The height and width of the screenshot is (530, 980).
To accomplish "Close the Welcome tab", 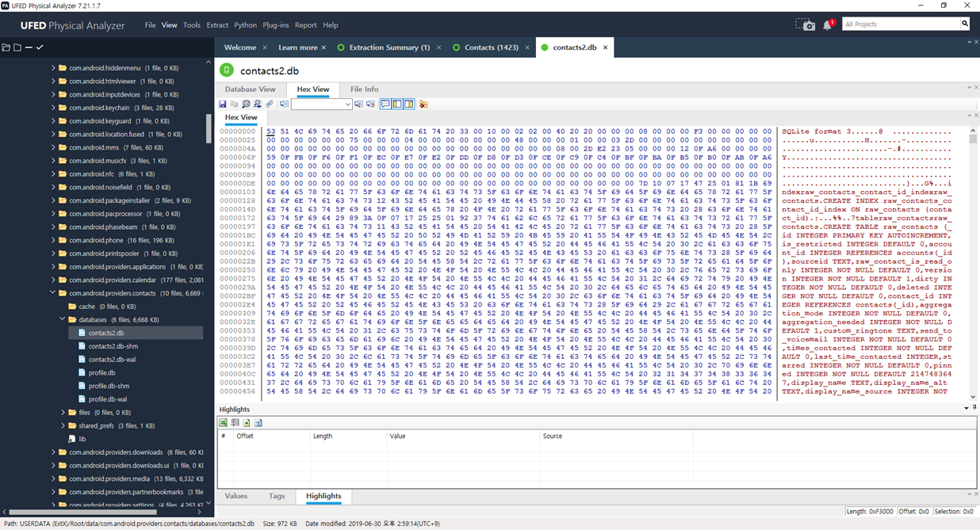I will [x=265, y=48].
